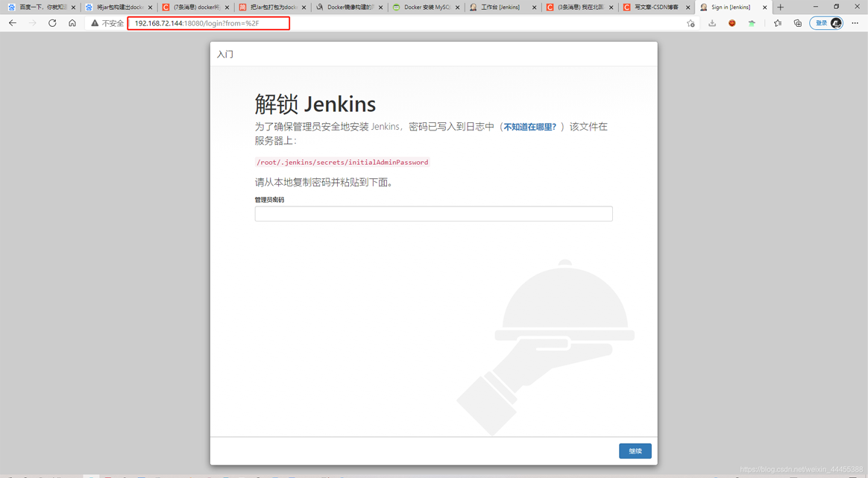Image resolution: width=868 pixels, height=478 pixels.
Task: Click the 不知道在哪里? help link
Action: click(x=529, y=128)
